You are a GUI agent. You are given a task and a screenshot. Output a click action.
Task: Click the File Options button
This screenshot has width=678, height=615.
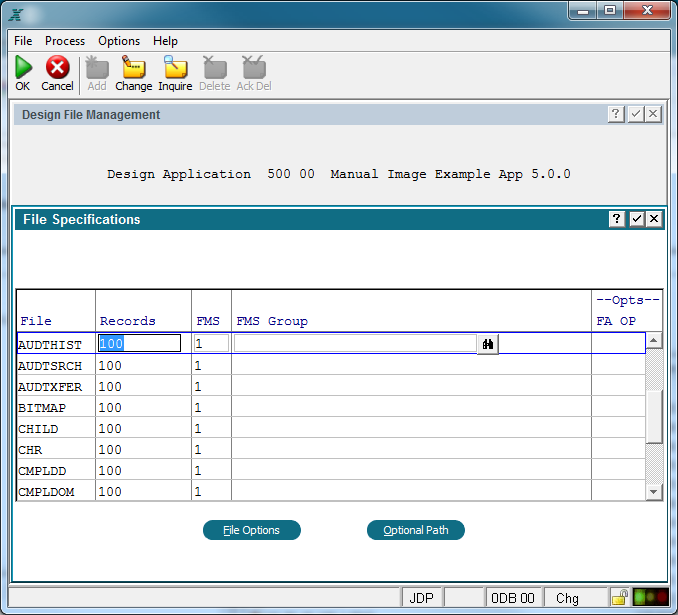pos(252,530)
